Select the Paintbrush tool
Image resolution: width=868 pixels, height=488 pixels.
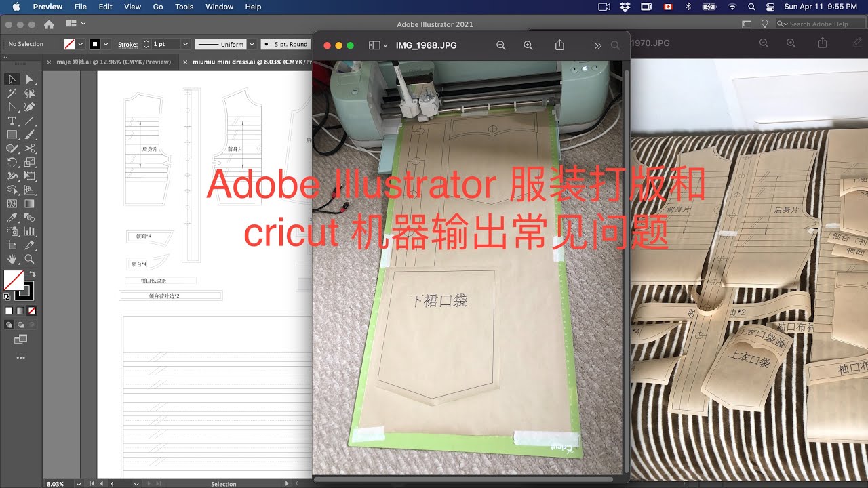pos(30,135)
